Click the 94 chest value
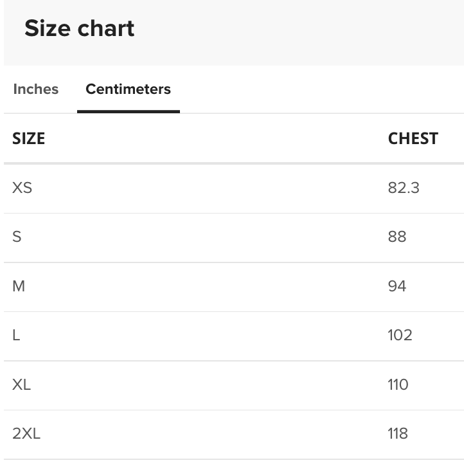Screen dimensions: 464x476 [397, 286]
